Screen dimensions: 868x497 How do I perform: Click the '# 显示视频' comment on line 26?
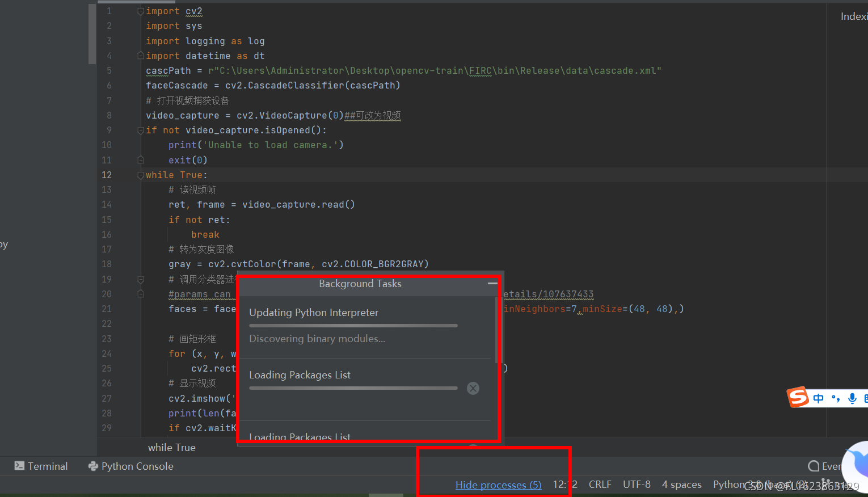(x=192, y=383)
